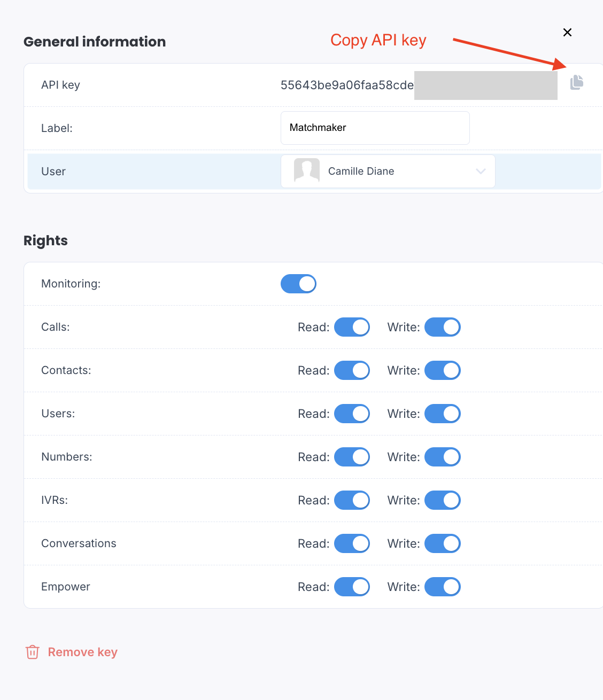Viewport: 603px width, 700px height.
Task: Select the API key text value
Action: [x=347, y=85]
